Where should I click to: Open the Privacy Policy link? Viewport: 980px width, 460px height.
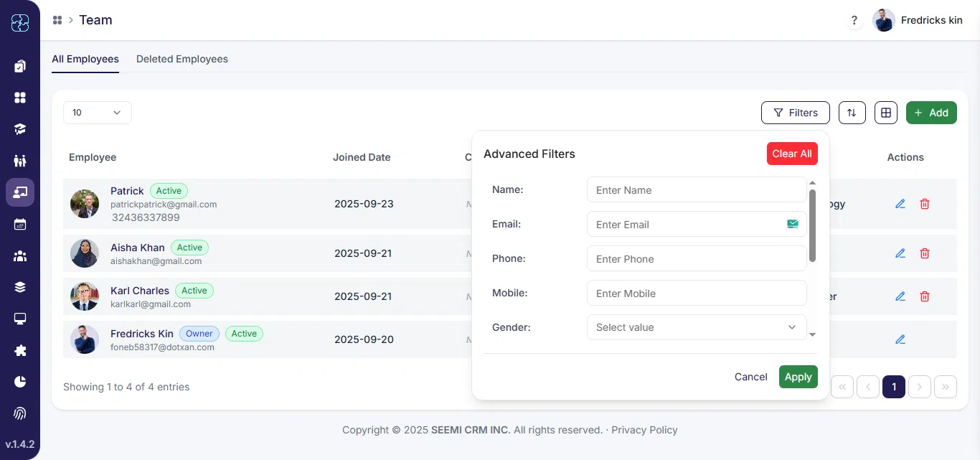coord(644,430)
